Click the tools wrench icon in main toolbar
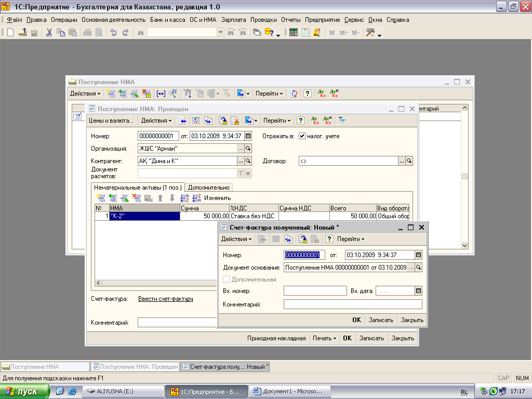532x399 pixels. click(370, 33)
